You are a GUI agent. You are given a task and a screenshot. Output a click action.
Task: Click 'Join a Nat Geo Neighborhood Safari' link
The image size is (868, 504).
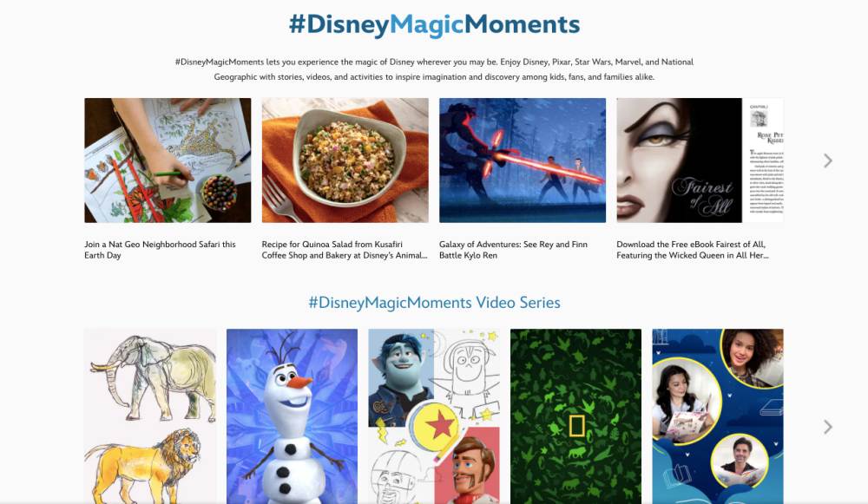pos(160,250)
